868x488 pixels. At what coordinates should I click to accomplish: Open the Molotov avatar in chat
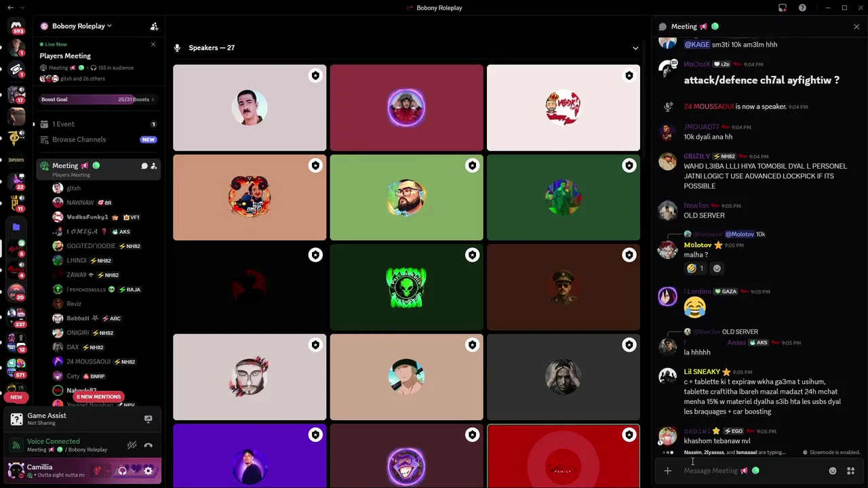668,249
